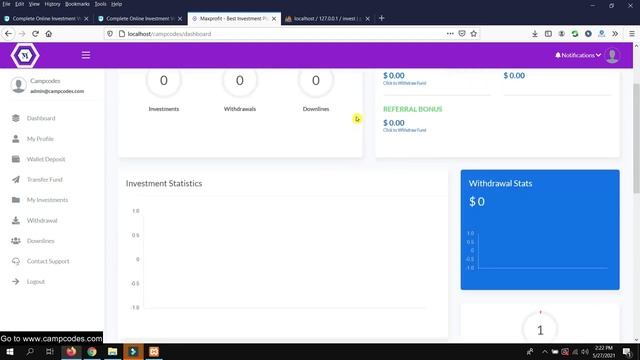Open the View menu

[x=34, y=4]
